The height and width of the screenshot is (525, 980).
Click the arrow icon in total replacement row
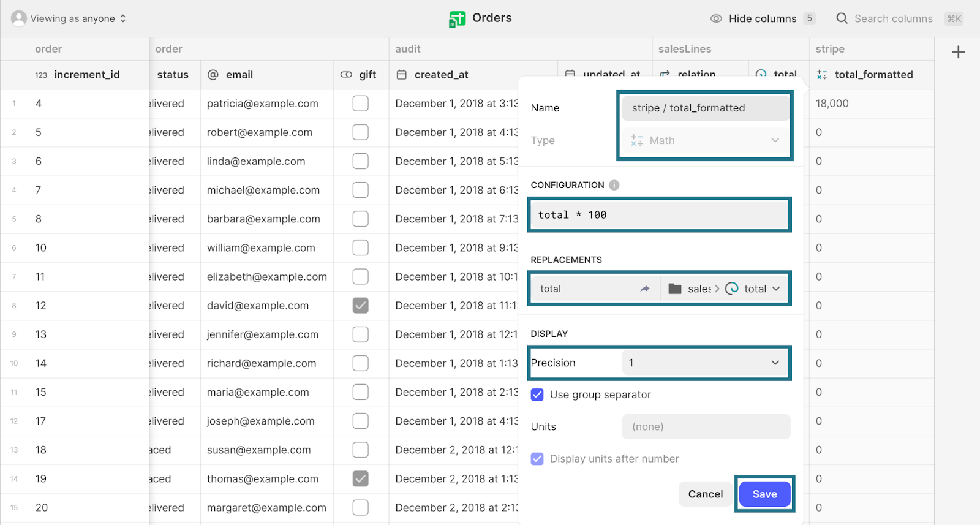[645, 289]
